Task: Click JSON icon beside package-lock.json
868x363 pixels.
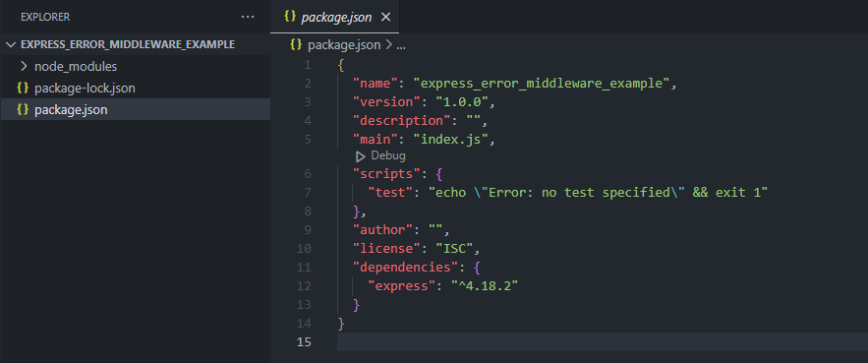Action: coord(23,89)
